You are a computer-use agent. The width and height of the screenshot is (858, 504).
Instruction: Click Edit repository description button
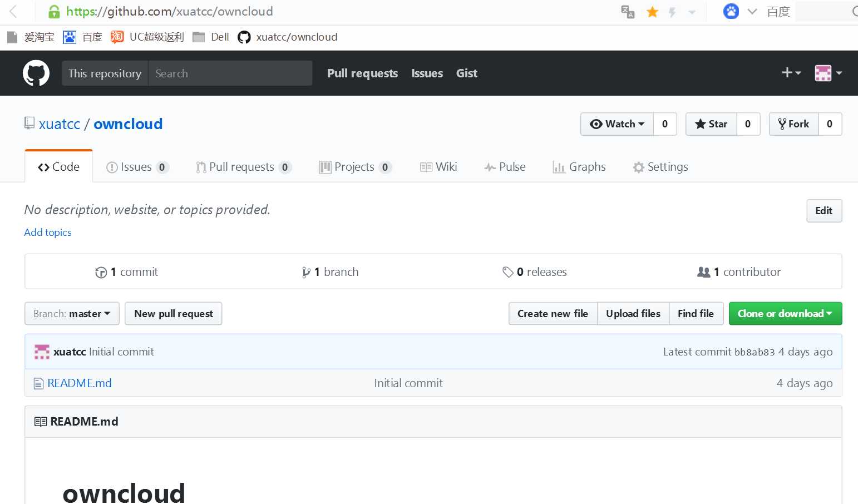824,211
